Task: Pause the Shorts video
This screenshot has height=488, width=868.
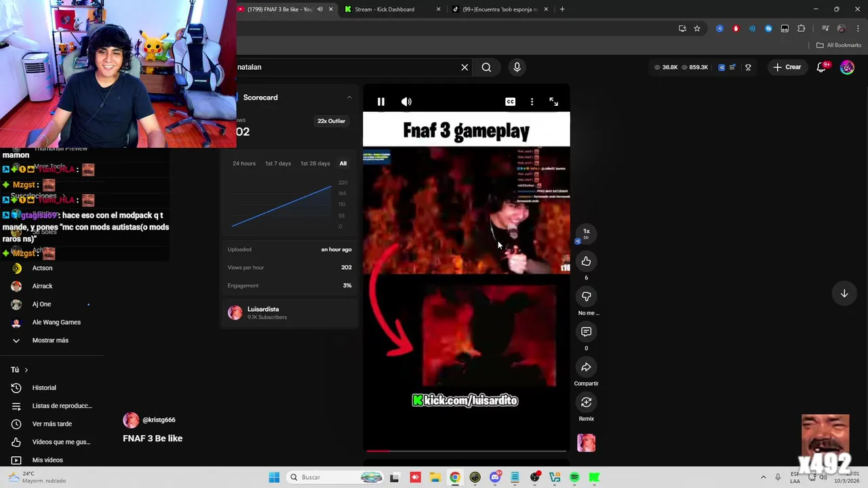Action: click(x=381, y=102)
